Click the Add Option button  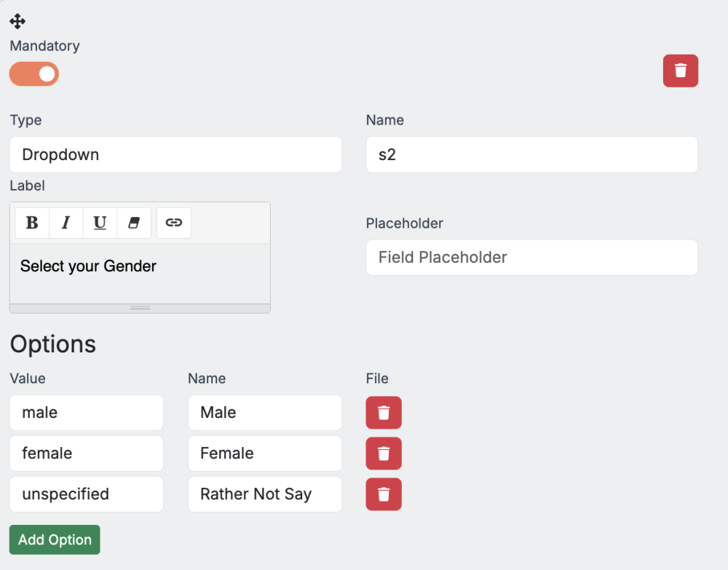[x=55, y=539]
